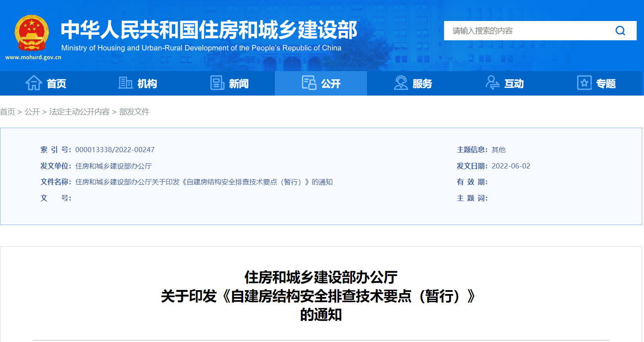Focus the 请输入搜索的内容 search field
644x342 pixels.
(527, 31)
